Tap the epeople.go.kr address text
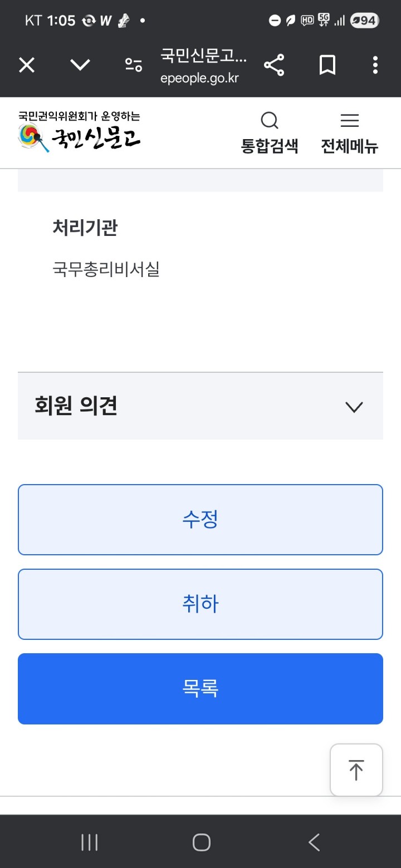The height and width of the screenshot is (868, 401). [x=199, y=78]
